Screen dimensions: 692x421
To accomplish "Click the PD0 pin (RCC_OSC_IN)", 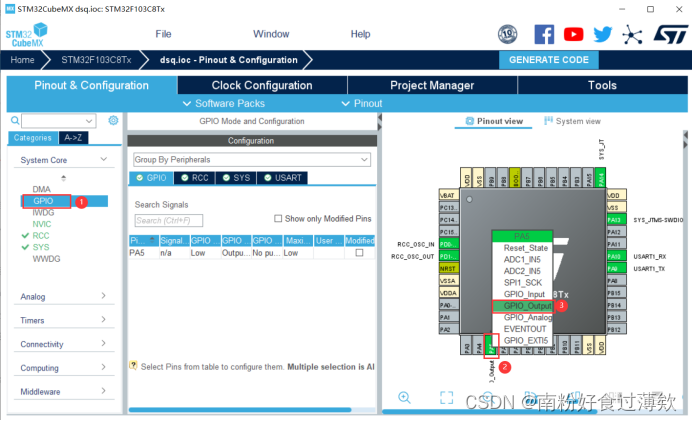I will (449, 244).
